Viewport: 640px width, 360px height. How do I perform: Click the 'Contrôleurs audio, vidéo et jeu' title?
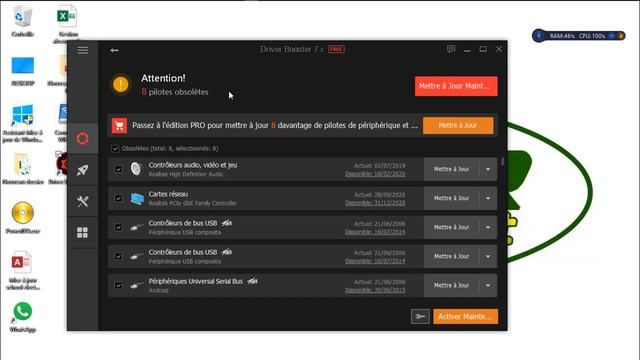(x=193, y=165)
